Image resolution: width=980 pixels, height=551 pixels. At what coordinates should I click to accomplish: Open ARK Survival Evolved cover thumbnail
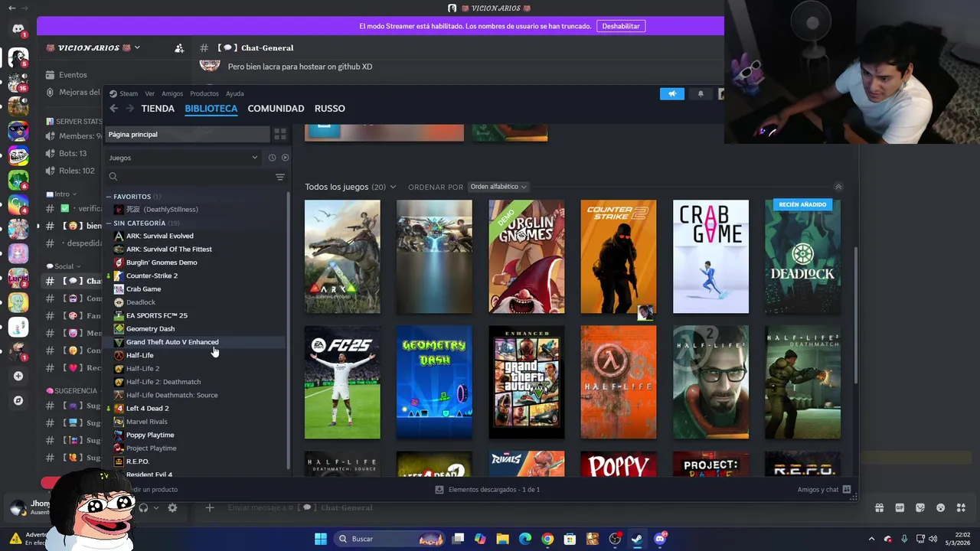(x=342, y=257)
